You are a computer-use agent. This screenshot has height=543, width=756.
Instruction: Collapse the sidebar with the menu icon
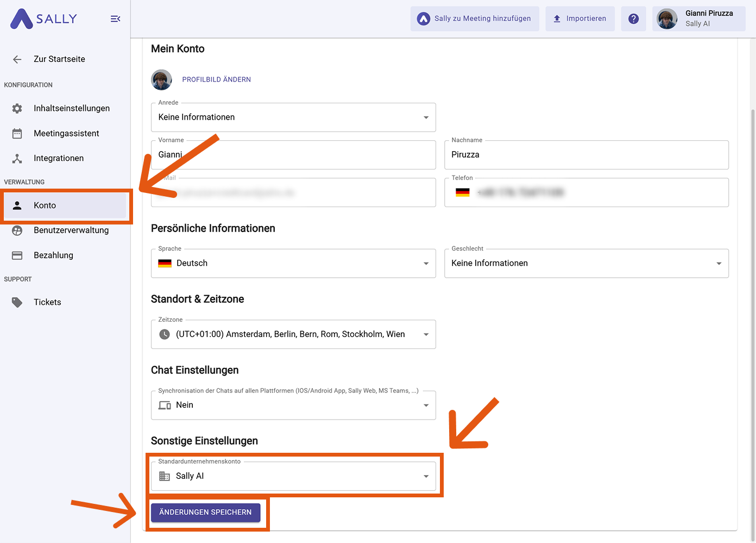115,19
